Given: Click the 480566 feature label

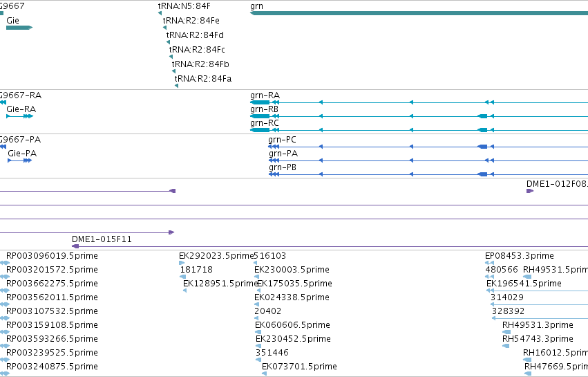Looking at the screenshot, I should (502, 270).
